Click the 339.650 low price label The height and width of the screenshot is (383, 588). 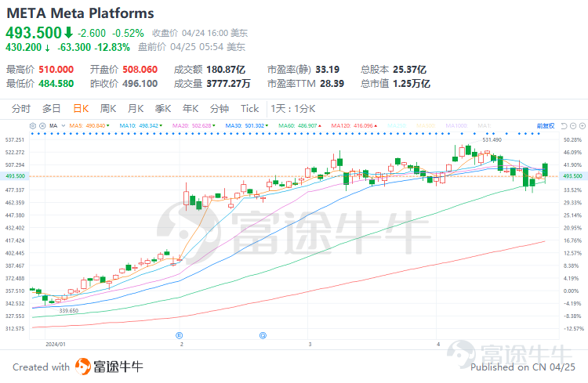coord(69,311)
